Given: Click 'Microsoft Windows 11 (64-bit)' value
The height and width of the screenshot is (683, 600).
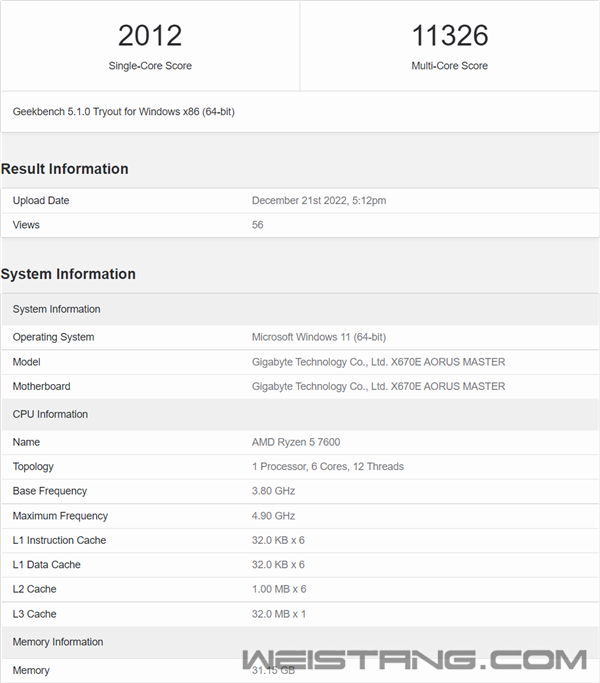Looking at the screenshot, I should coord(319,337).
